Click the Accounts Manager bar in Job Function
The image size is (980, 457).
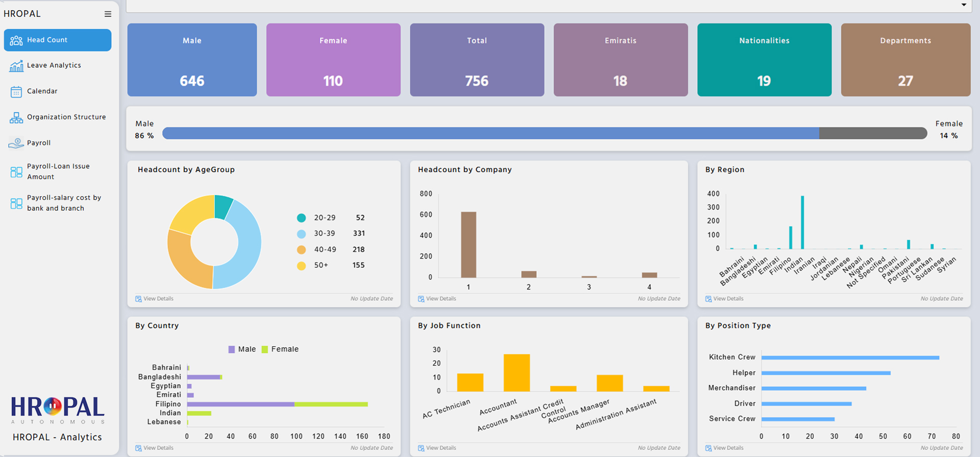pos(610,384)
